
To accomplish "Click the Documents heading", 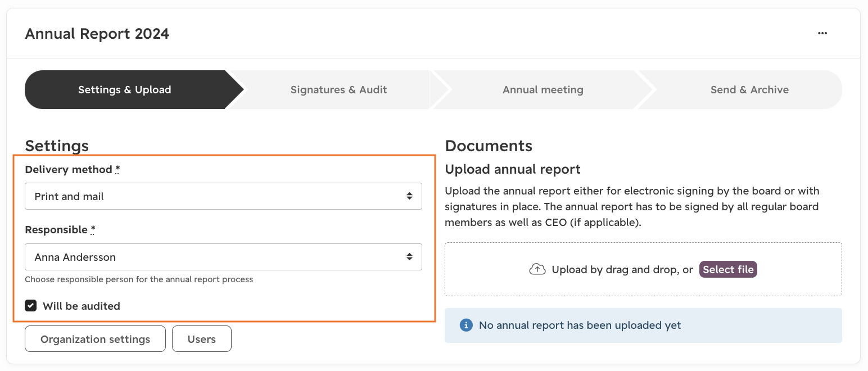I will (x=489, y=146).
